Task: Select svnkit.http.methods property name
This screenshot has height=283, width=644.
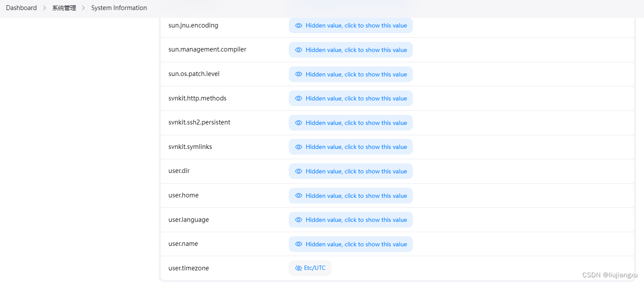Action: pos(197,98)
